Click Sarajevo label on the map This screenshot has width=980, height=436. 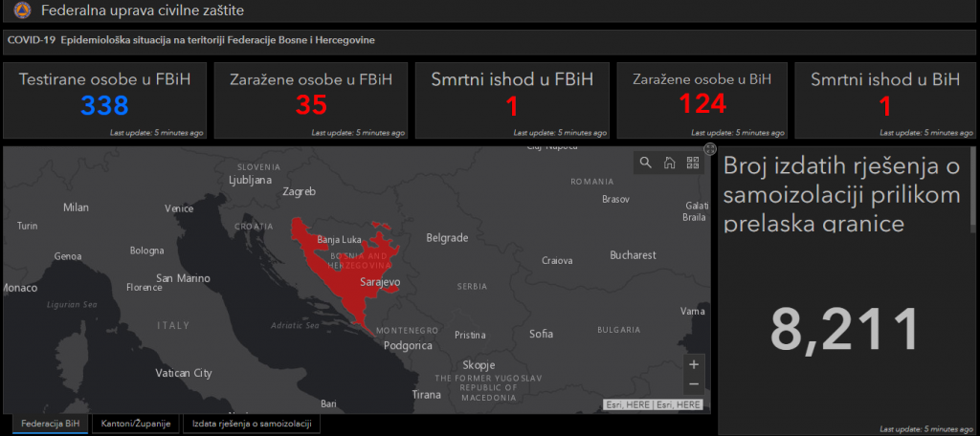pyautogui.click(x=379, y=283)
